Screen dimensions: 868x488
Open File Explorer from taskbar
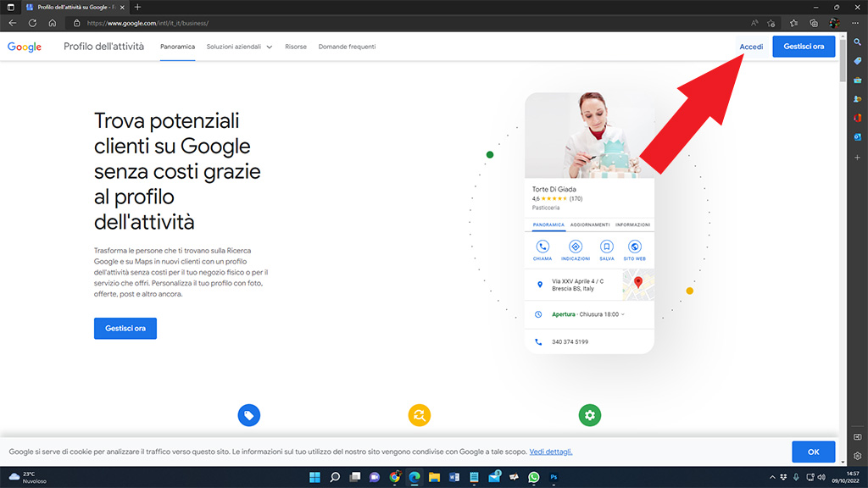click(x=434, y=477)
